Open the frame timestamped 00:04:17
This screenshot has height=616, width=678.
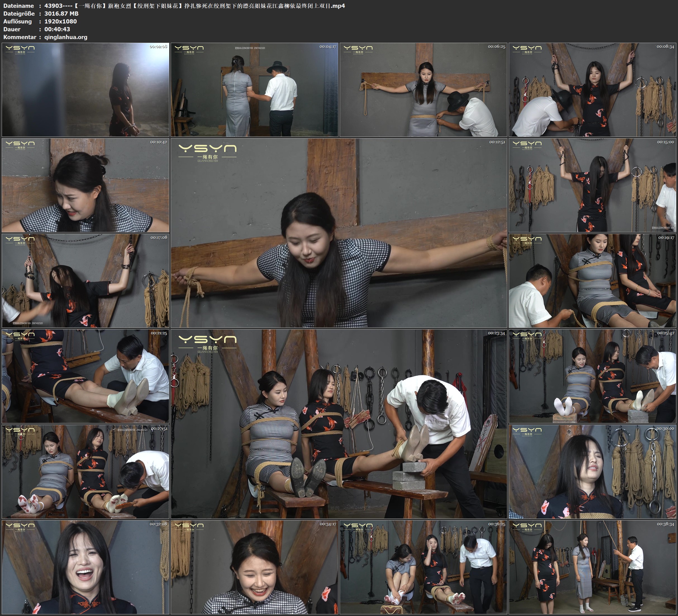254,89
